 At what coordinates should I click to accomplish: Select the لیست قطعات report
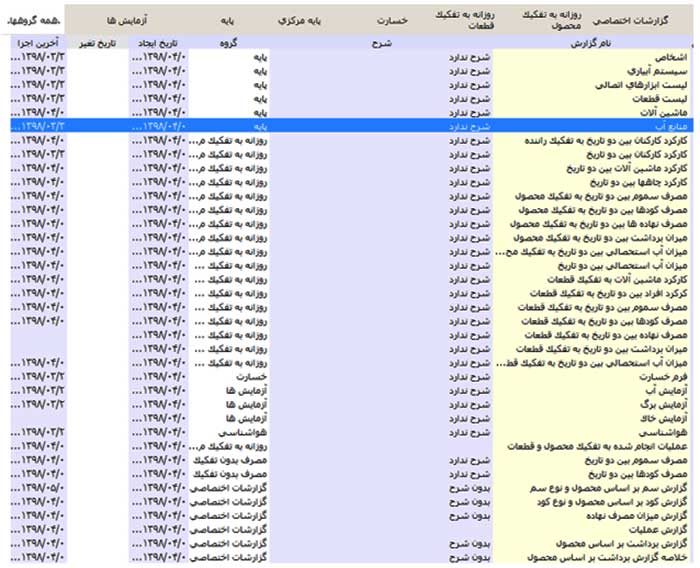point(659,99)
